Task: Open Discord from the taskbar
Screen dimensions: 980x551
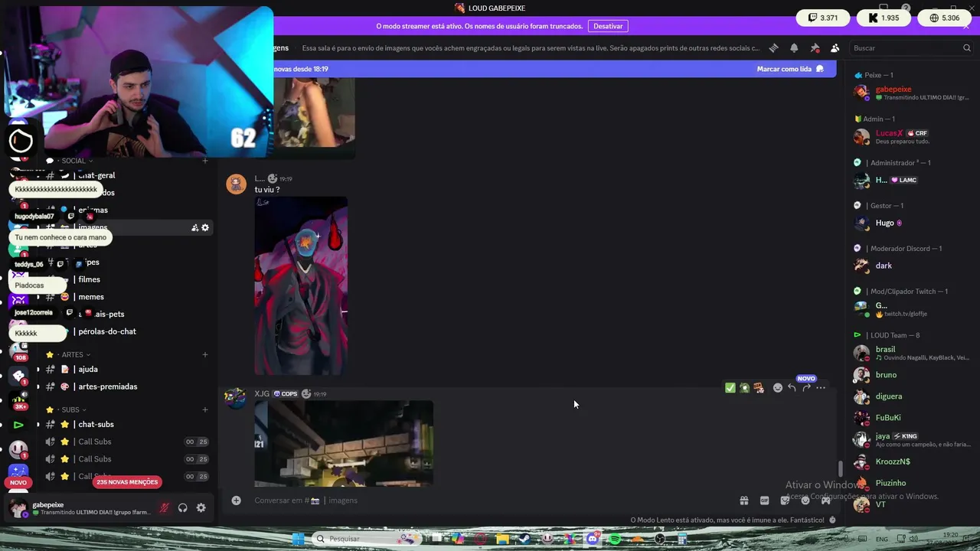Action: coord(593,539)
